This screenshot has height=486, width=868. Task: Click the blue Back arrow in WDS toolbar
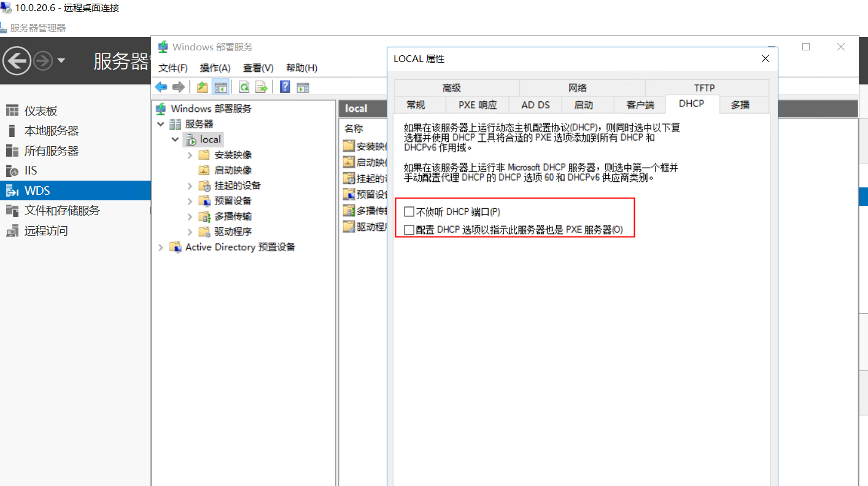click(161, 87)
